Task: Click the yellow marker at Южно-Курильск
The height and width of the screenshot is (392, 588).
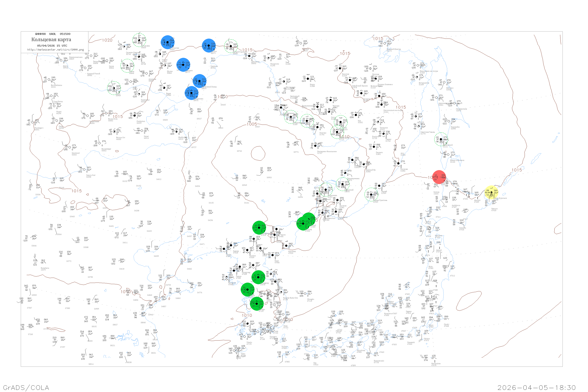Action: (x=491, y=192)
